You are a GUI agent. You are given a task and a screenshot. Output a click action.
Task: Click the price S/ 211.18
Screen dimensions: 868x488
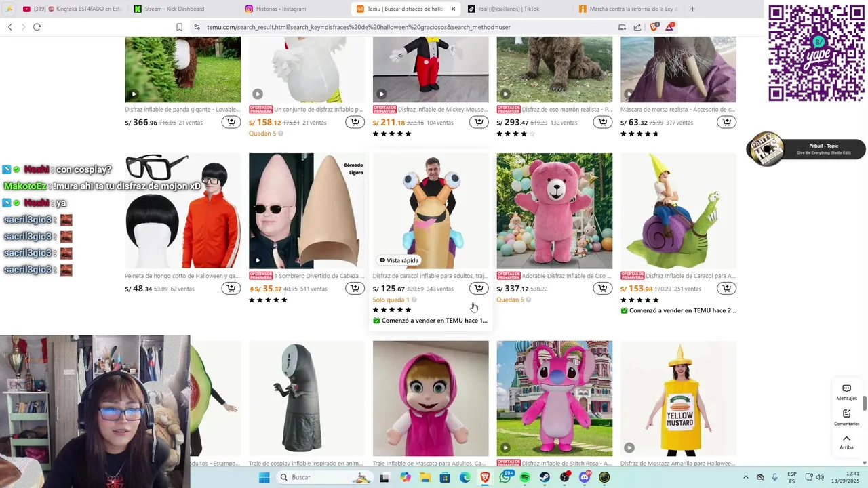coord(389,123)
